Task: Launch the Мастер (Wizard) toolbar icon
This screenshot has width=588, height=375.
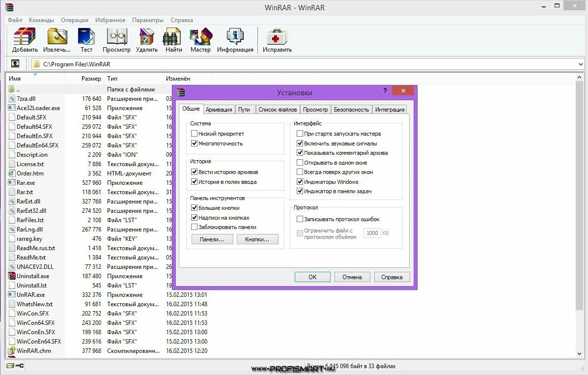Action: tap(200, 37)
